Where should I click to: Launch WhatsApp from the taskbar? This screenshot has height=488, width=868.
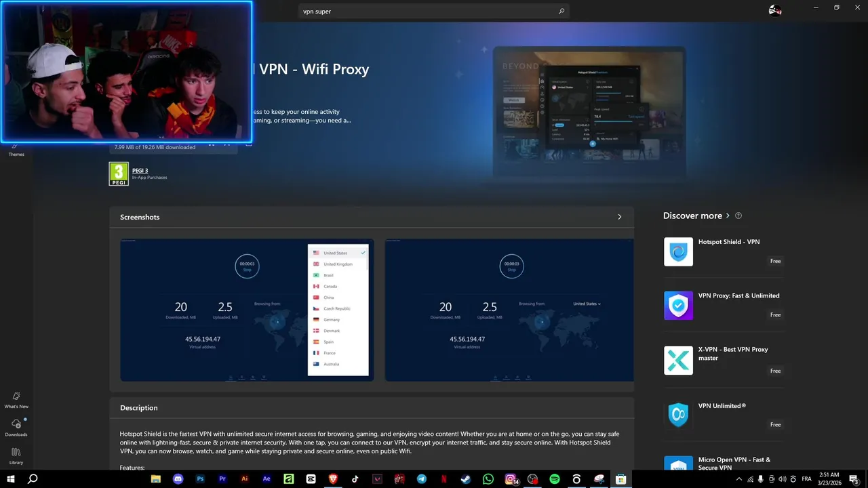[x=488, y=479]
